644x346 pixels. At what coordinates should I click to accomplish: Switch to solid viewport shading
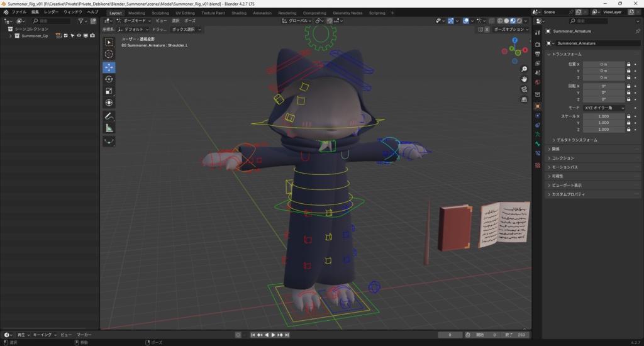coord(506,21)
